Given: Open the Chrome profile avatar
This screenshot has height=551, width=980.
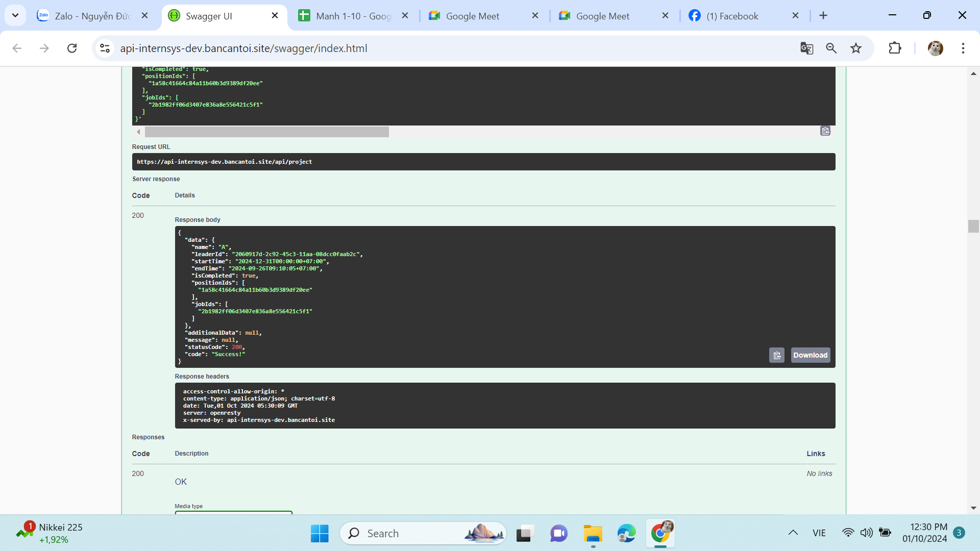Looking at the screenshot, I should pyautogui.click(x=935, y=48).
